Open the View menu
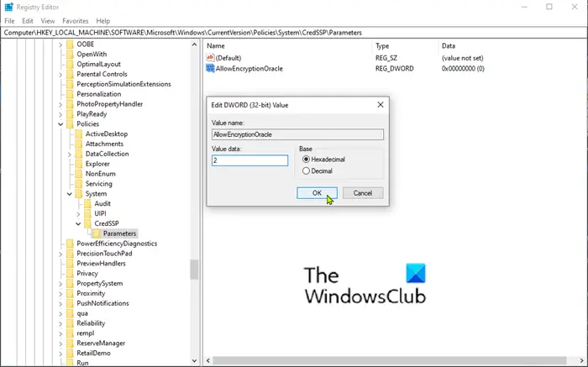 click(48, 21)
